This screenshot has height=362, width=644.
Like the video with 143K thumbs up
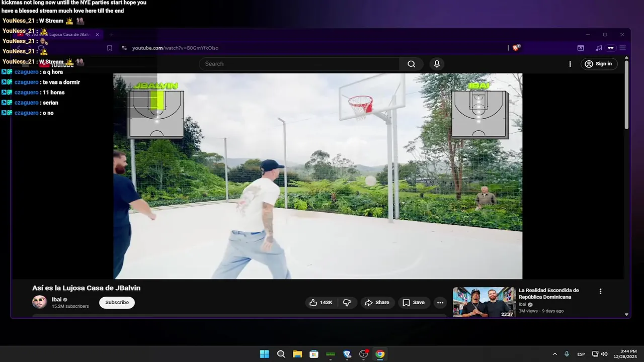coord(321,302)
